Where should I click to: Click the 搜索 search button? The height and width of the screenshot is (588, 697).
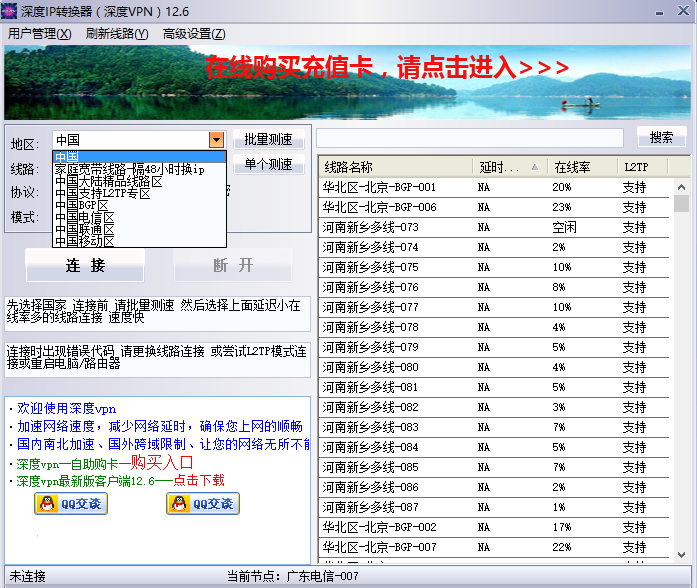[661, 138]
